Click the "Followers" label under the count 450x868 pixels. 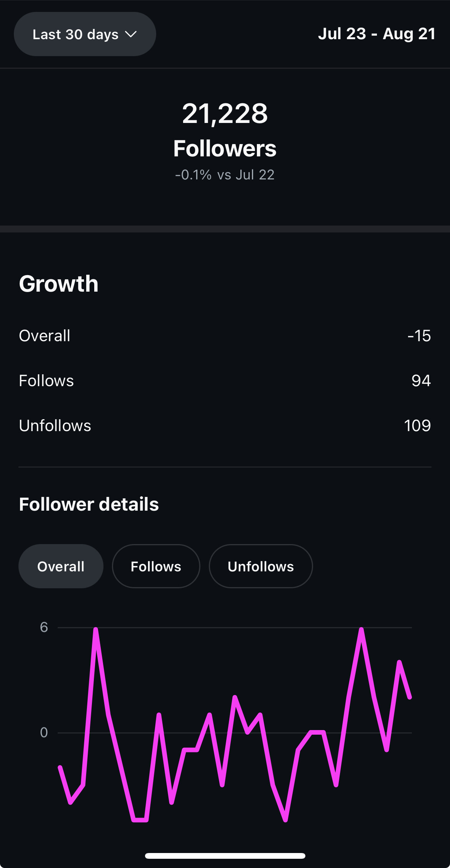coord(225,149)
